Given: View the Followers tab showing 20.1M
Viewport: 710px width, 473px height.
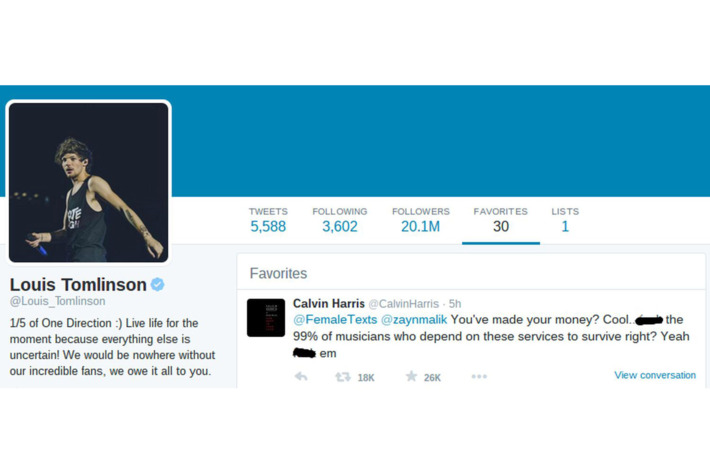Looking at the screenshot, I should coord(421,220).
